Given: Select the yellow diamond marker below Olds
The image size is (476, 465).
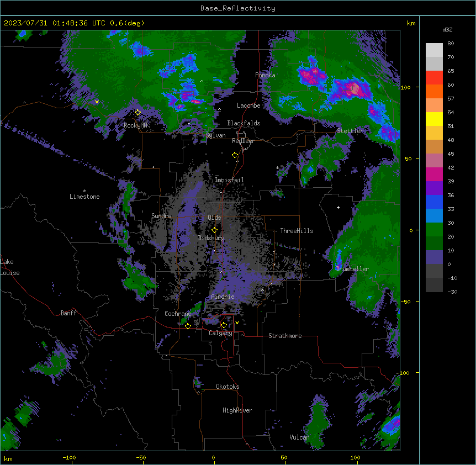Looking at the screenshot, I should pos(215,230).
